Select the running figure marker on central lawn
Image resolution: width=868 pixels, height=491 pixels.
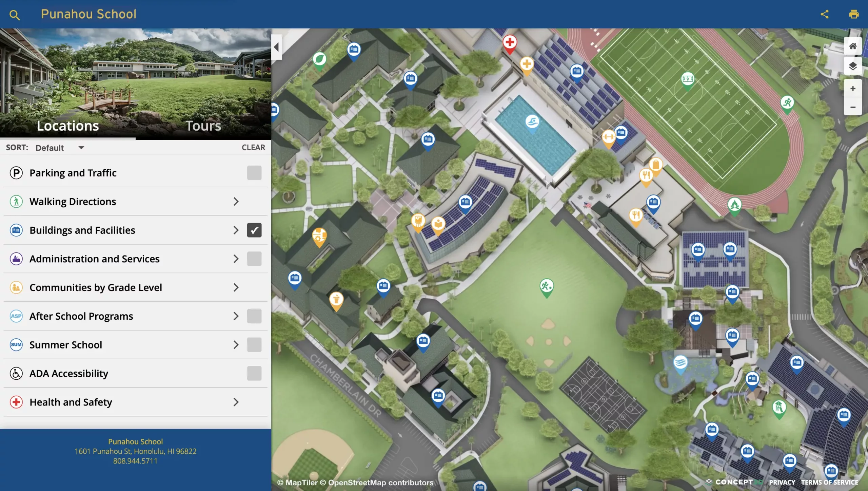(x=547, y=288)
